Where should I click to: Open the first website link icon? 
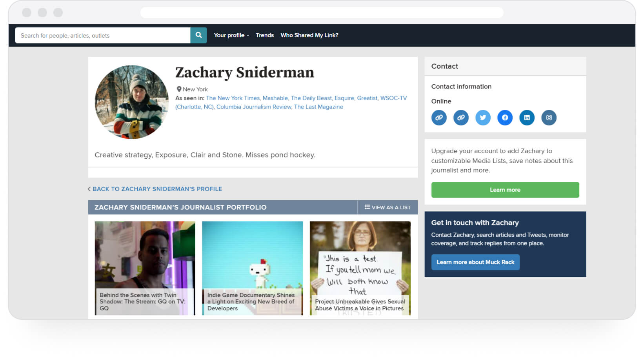(439, 118)
